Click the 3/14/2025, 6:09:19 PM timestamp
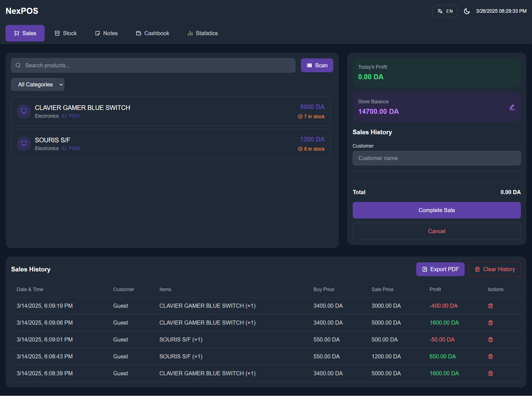The width and height of the screenshot is (532, 396). click(45, 306)
